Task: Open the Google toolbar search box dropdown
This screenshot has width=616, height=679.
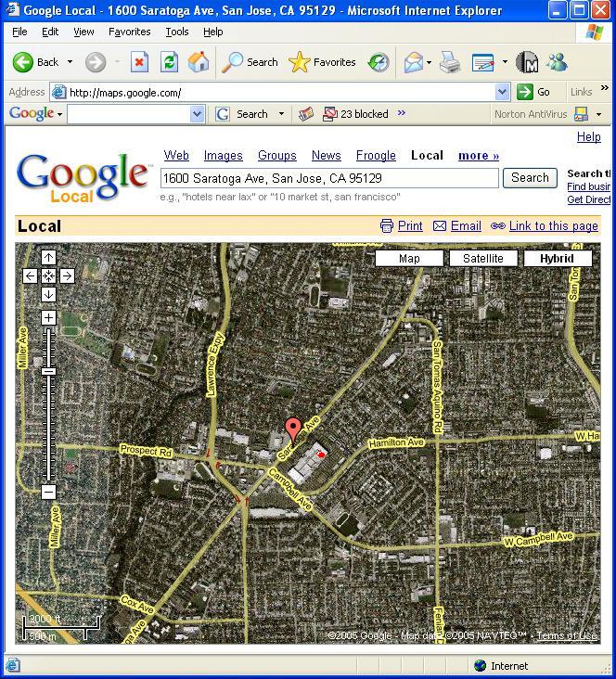Action: point(197,114)
